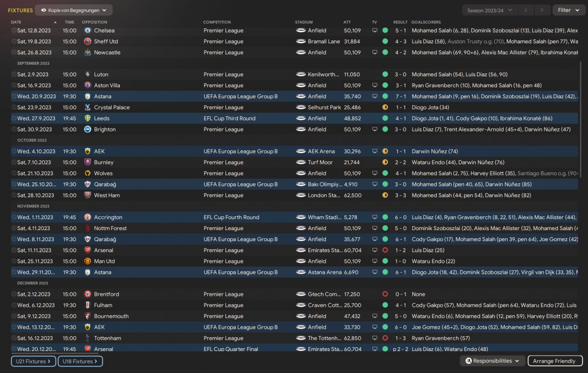
Task: Click the Crystal Palace club badge
Action: (x=88, y=107)
